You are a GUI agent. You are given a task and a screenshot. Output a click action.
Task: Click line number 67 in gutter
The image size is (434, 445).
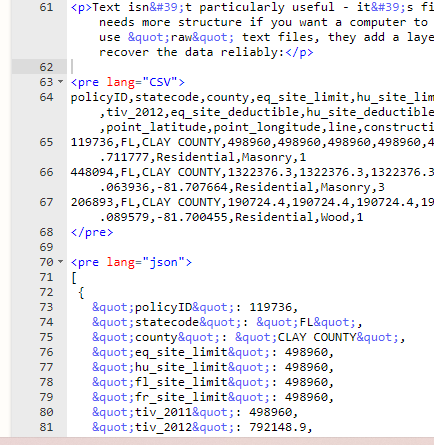click(46, 202)
